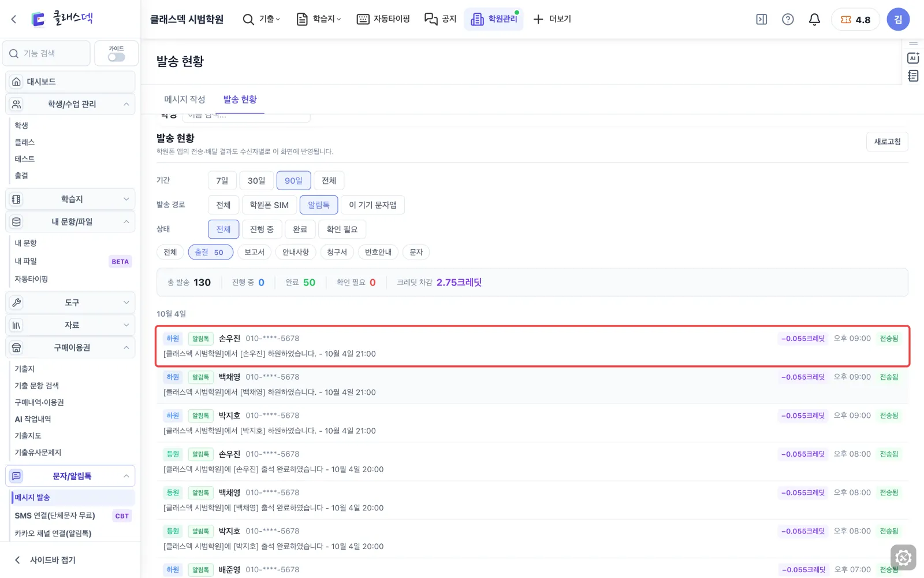This screenshot has height=578, width=924.
Task: Click the 문자/알림톡 message icon in sidebar
Action: pos(17,476)
